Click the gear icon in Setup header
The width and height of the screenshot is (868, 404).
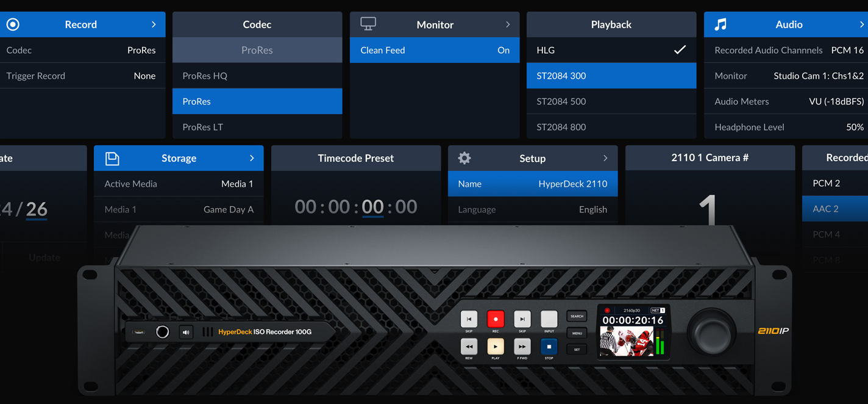pyautogui.click(x=464, y=158)
